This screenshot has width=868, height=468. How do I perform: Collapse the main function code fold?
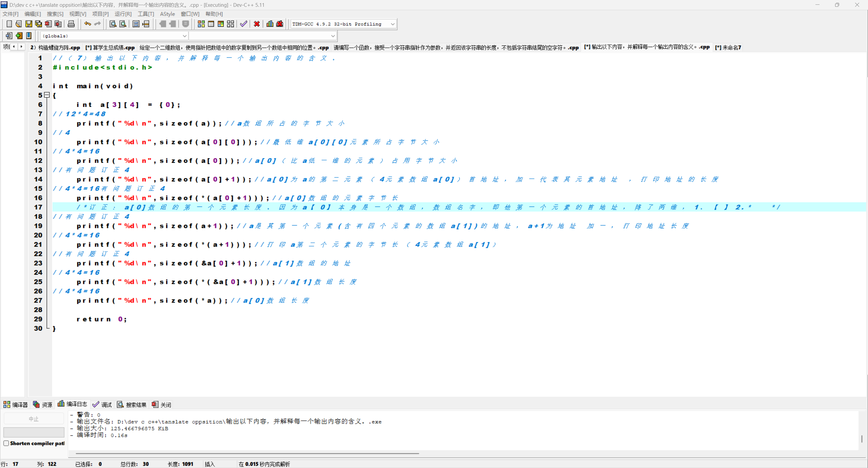tap(47, 95)
